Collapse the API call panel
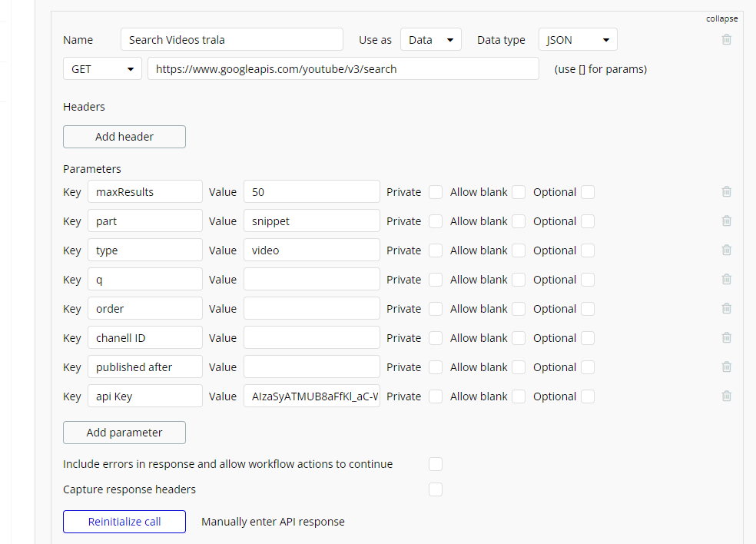The image size is (756, 544). click(x=721, y=18)
